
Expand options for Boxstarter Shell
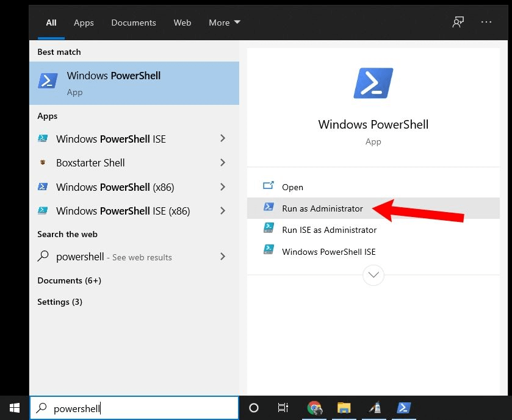pyautogui.click(x=223, y=163)
